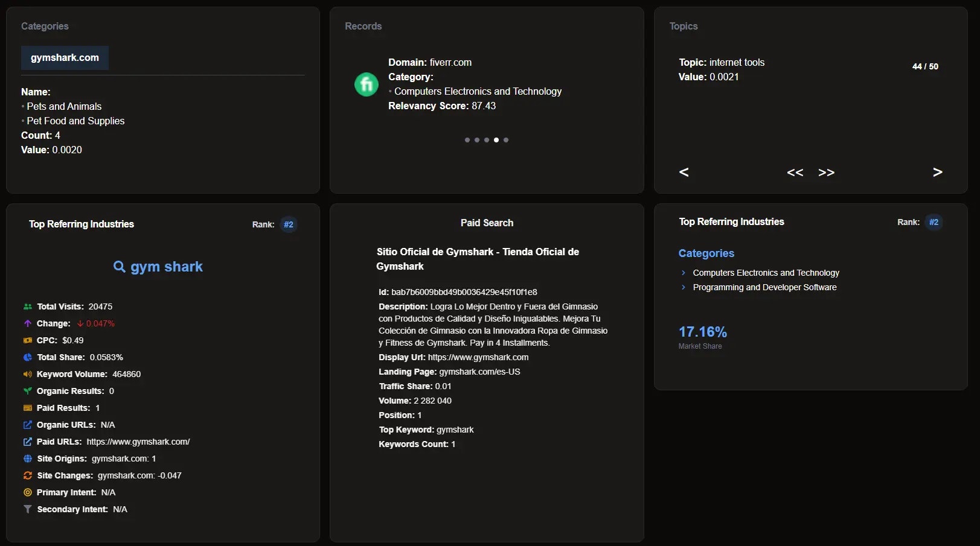Click the Sitio Oficial de Gymshark ad title

coord(478,259)
